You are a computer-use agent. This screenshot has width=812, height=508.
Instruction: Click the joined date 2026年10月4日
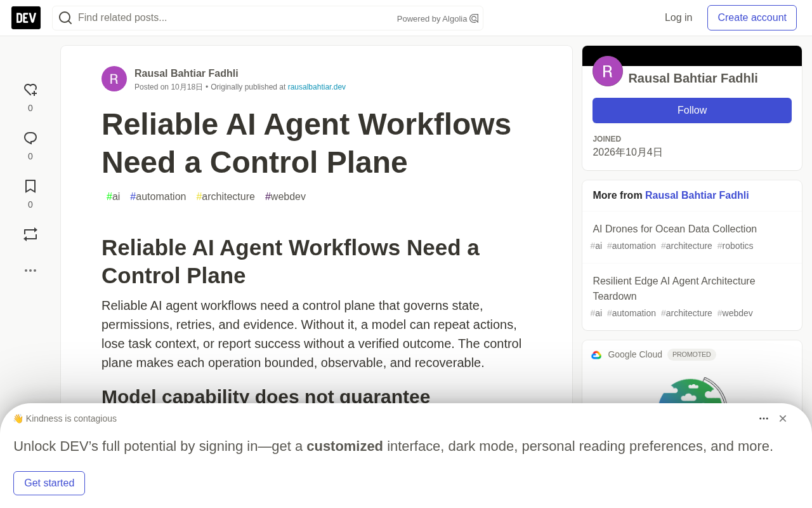click(x=628, y=152)
